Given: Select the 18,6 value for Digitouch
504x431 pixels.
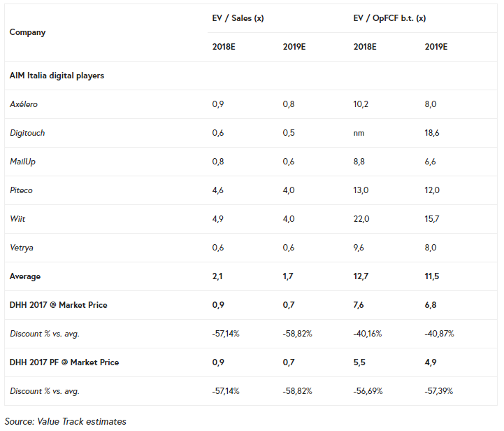Looking at the screenshot, I should coord(433,133).
